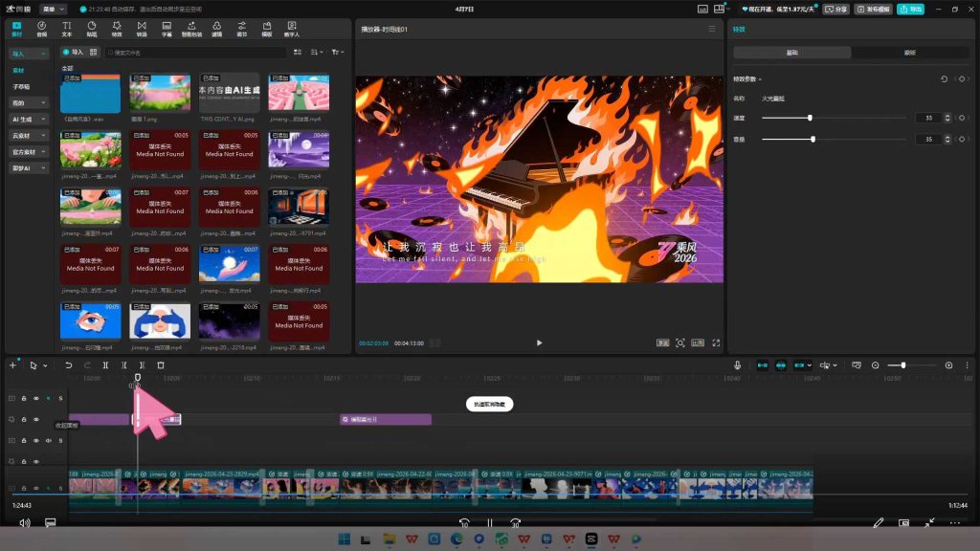Expand the AI 生成 sidebar section
The image size is (980, 551).
[28, 119]
